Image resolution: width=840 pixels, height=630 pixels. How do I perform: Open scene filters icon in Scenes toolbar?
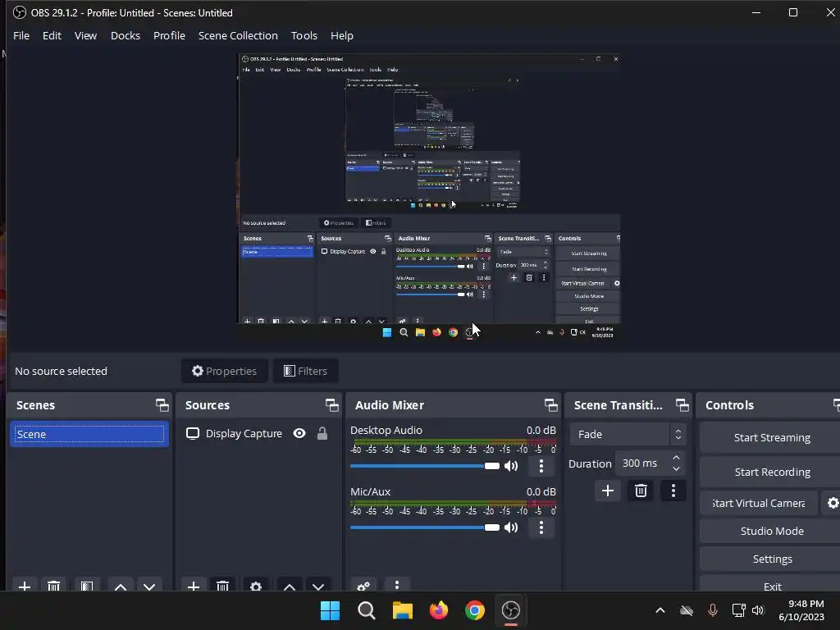point(87,586)
